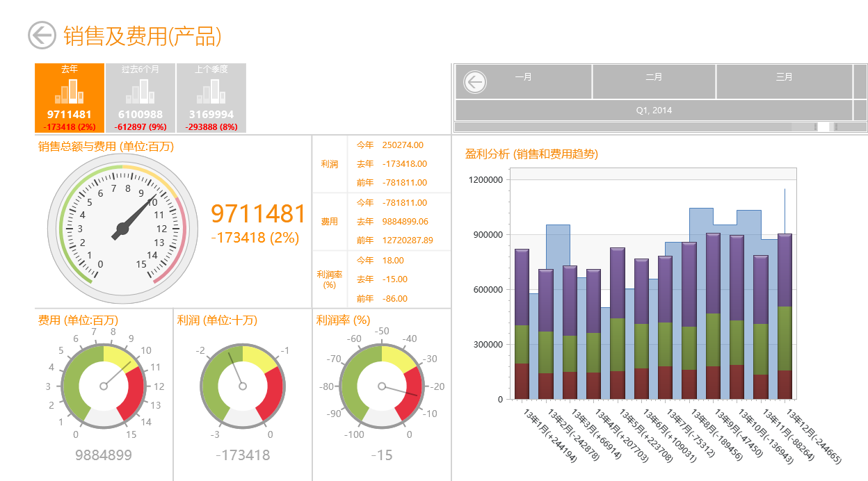Viewport: 868px width, 481px height.
Task: Click the 13年12月 stacked bar in the chart
Action: click(x=785, y=316)
